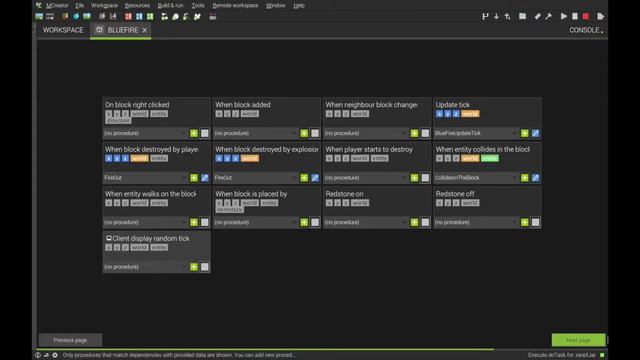
Task: Click the down-arrow pull changes icon
Action: tap(496, 17)
